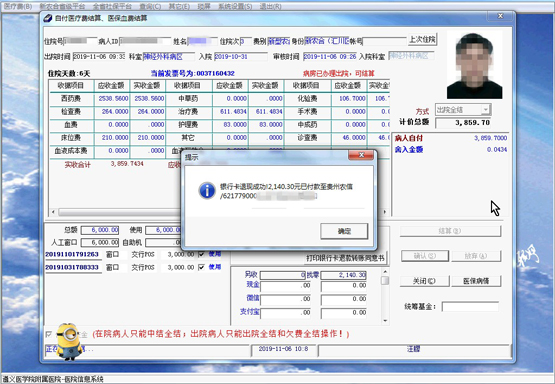Toggle checkbox for deposit 20191101791263
The width and height of the screenshot is (555, 384).
[201, 254]
